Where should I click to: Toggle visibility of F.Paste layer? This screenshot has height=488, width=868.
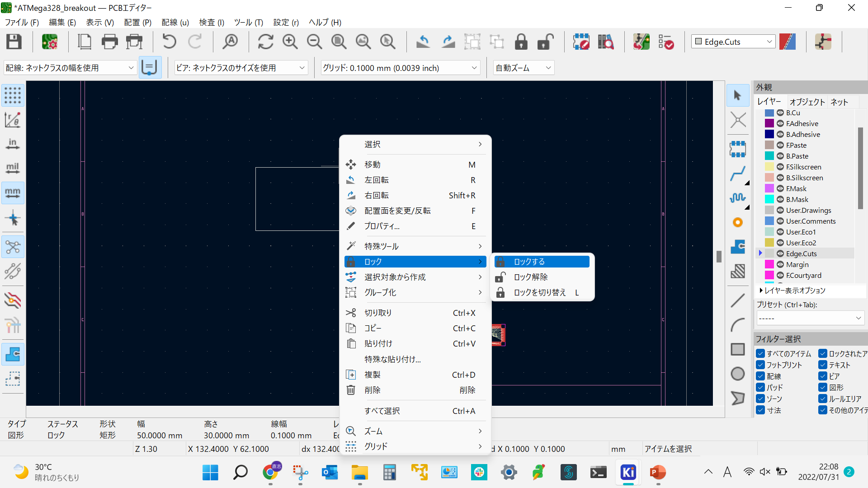(x=780, y=145)
